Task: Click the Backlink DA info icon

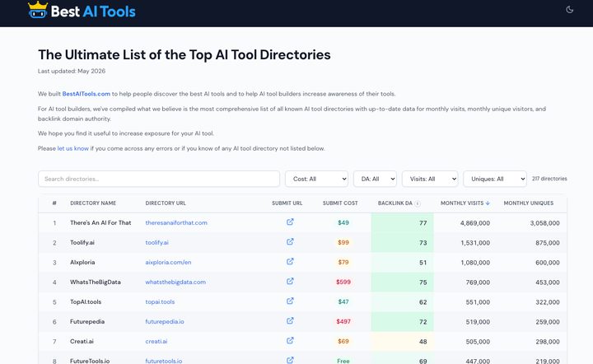Action: pos(418,203)
